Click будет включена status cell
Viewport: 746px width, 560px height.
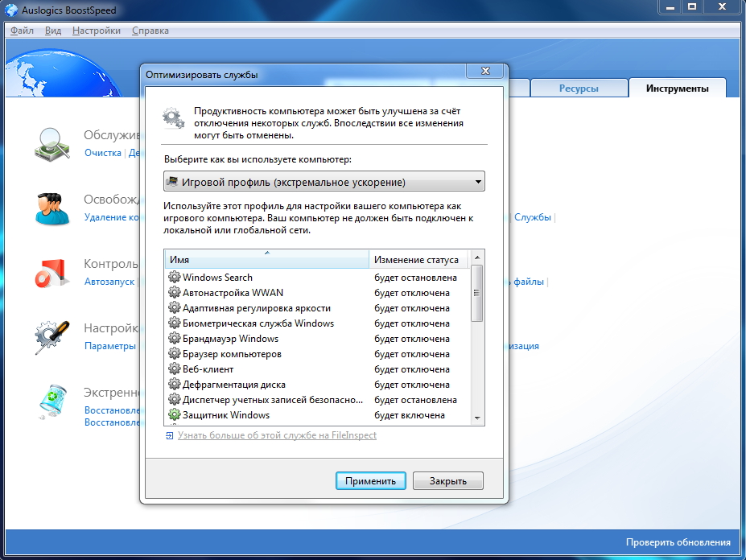coord(409,415)
